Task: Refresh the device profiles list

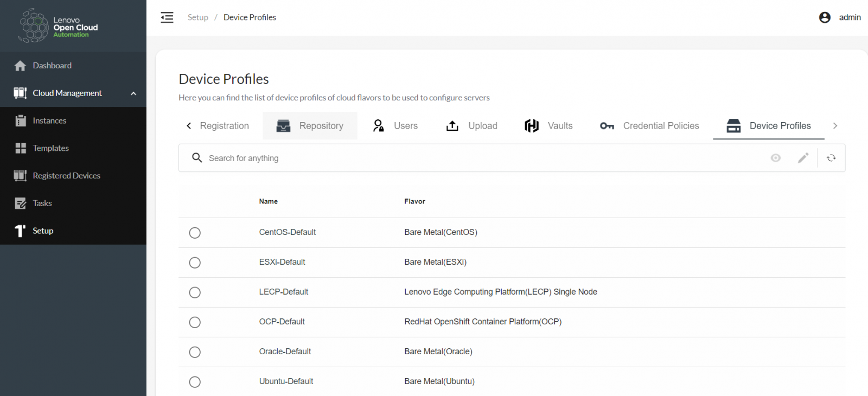Action: pos(831,158)
